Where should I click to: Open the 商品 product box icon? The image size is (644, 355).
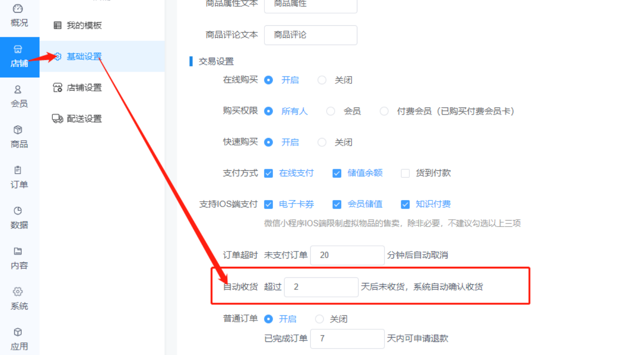(18, 130)
